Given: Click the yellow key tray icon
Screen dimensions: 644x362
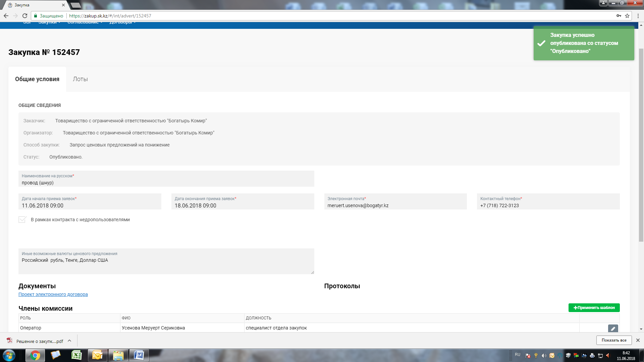Looking at the screenshot, I should 536,356.
